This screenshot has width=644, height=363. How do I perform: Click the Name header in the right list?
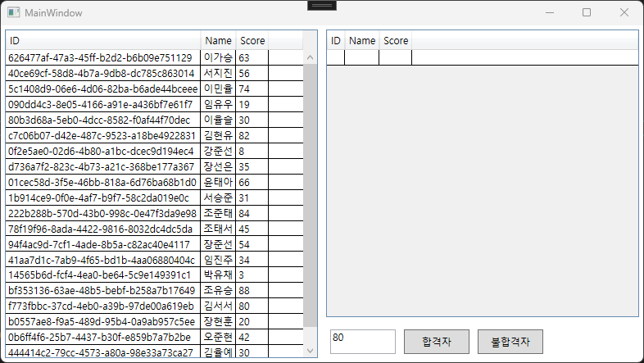(362, 41)
